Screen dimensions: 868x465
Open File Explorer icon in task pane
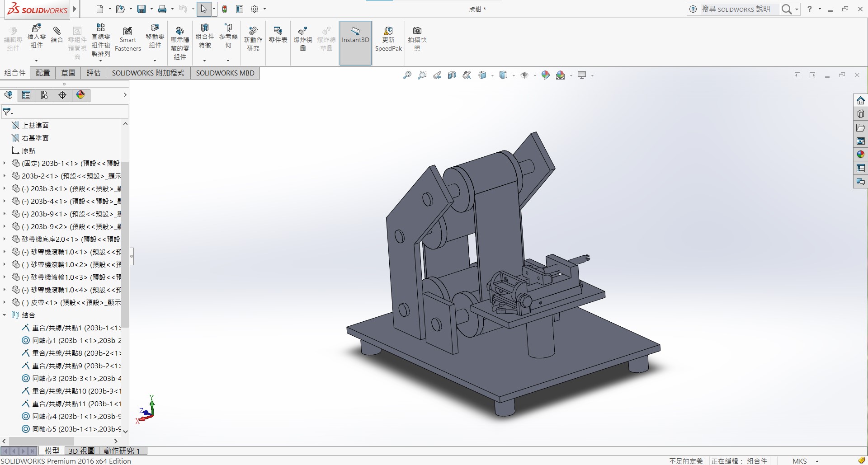[x=860, y=127]
